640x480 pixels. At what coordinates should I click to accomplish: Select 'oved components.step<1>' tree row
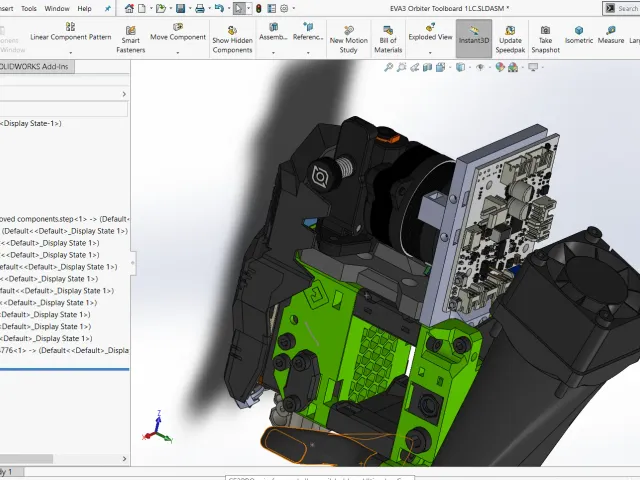pyautogui.click(x=64, y=219)
